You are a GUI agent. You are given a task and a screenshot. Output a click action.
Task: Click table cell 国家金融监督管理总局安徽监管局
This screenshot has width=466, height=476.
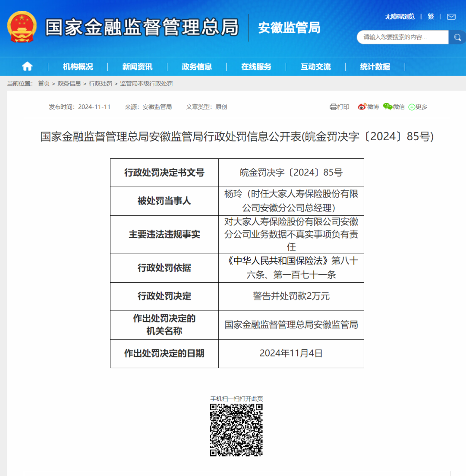pyautogui.click(x=291, y=325)
